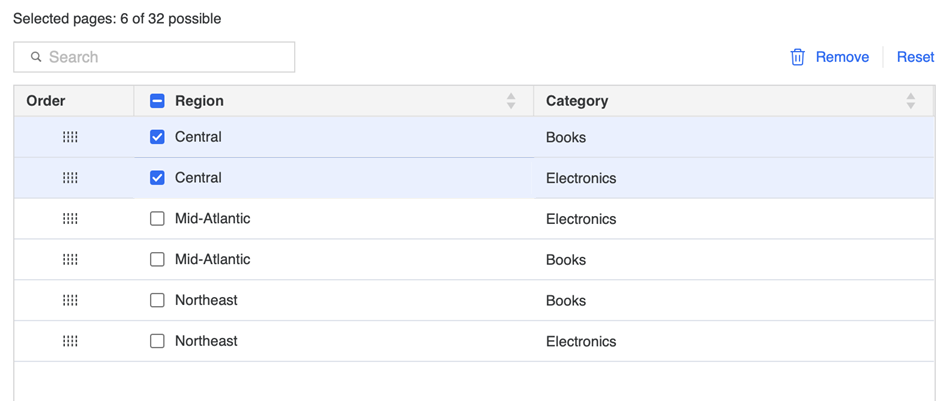Check the Northeast Electronics row checkbox
946x401 pixels.
(x=157, y=341)
